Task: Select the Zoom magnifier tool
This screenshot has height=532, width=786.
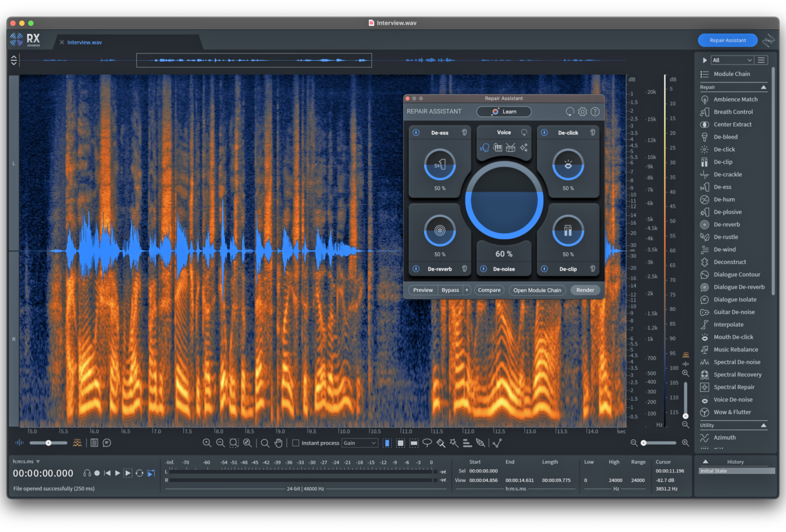Action: click(265, 443)
